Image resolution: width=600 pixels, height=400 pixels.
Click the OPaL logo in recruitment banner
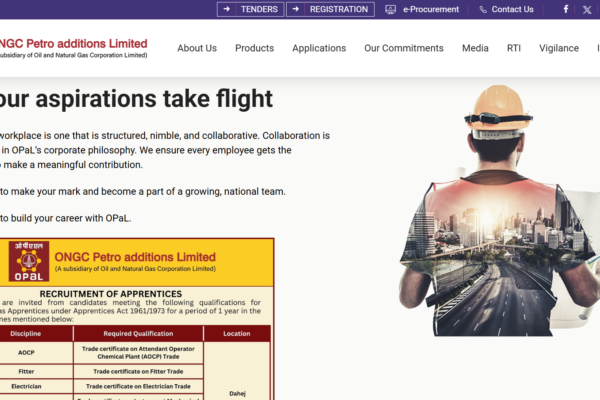[x=29, y=261]
